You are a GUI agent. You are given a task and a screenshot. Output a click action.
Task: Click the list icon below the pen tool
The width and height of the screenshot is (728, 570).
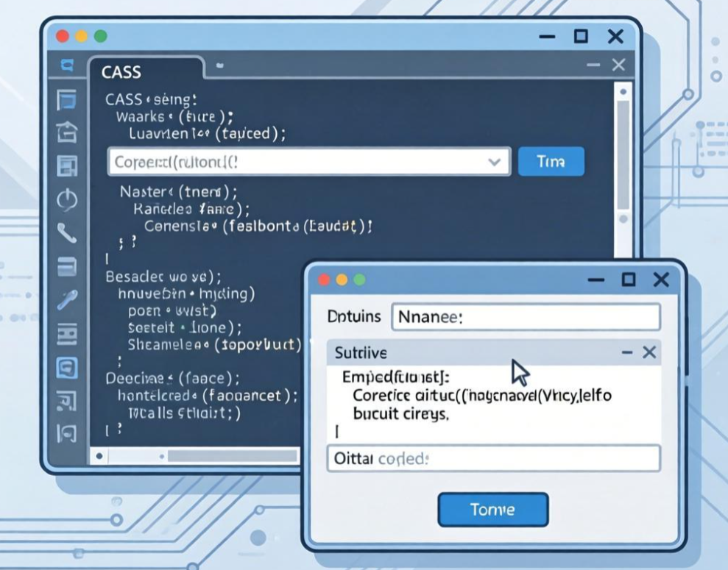68,333
